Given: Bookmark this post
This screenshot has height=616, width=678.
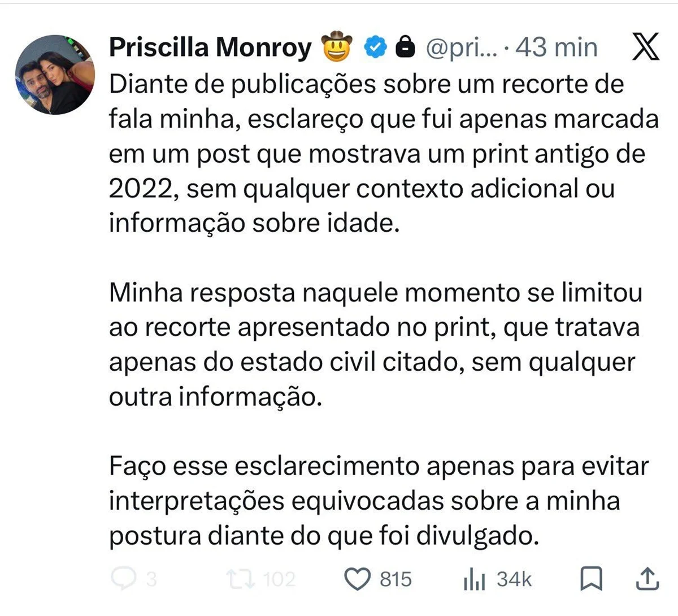Looking at the screenshot, I should (592, 579).
